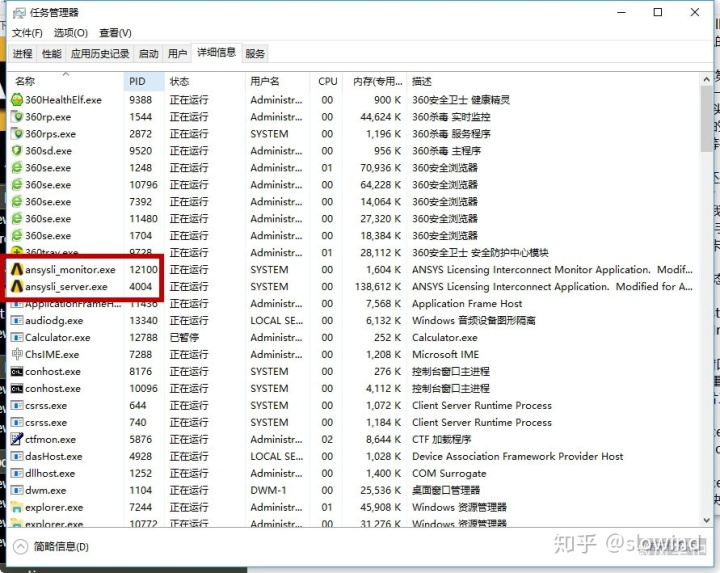Click the DWM-1 user name cell
Screen dimensions: 720x573
pyautogui.click(x=268, y=490)
